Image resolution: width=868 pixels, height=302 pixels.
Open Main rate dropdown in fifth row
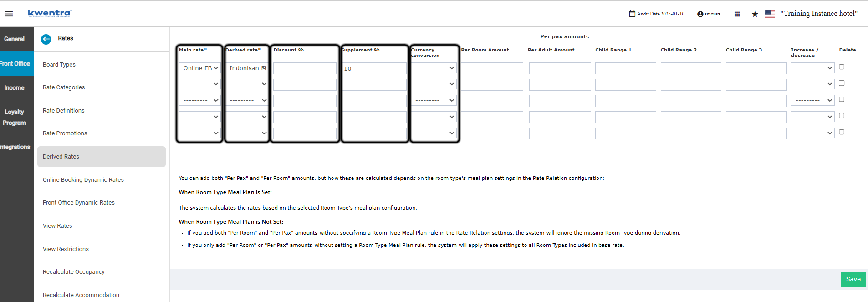click(199, 133)
